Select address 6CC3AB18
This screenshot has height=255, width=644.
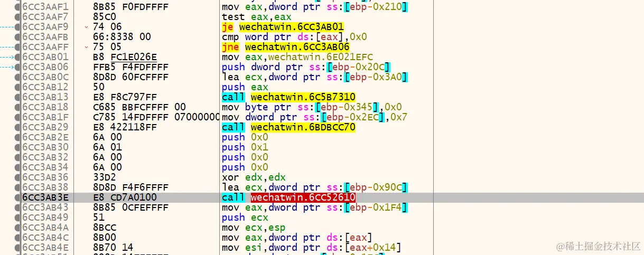tap(45, 107)
